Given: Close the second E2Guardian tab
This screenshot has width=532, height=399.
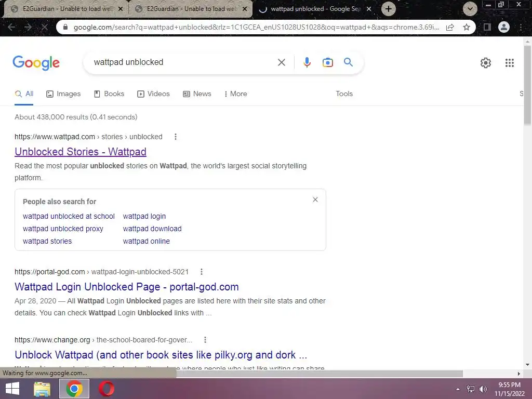Looking at the screenshot, I should (245, 9).
